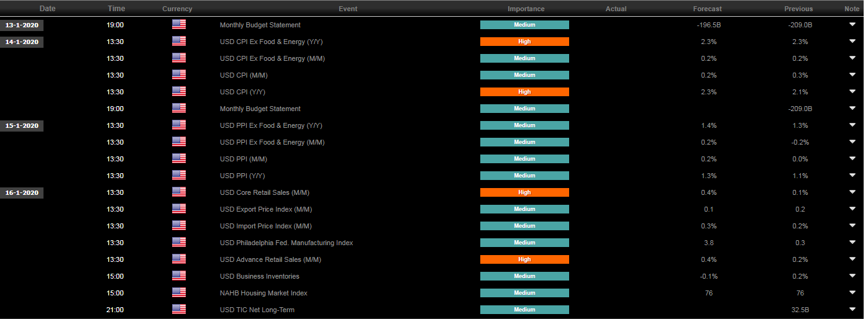
Task: Expand note arrow for USD PPI (M/M)
Action: (x=852, y=159)
